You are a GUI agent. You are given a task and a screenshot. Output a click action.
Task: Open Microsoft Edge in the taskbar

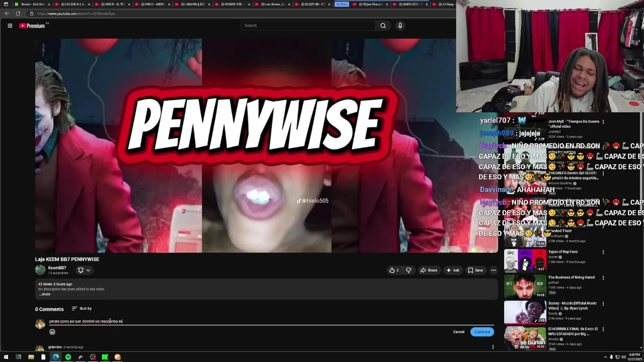(x=56, y=357)
